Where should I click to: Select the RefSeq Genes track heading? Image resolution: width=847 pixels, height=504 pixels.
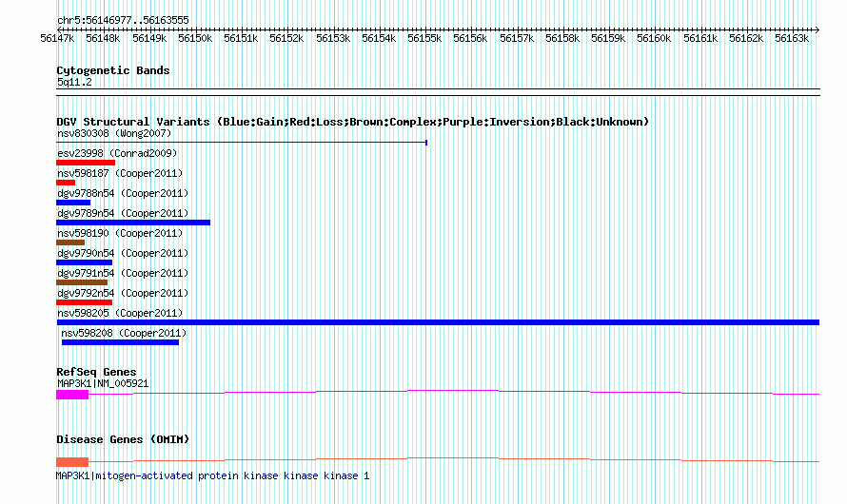pyautogui.click(x=97, y=372)
